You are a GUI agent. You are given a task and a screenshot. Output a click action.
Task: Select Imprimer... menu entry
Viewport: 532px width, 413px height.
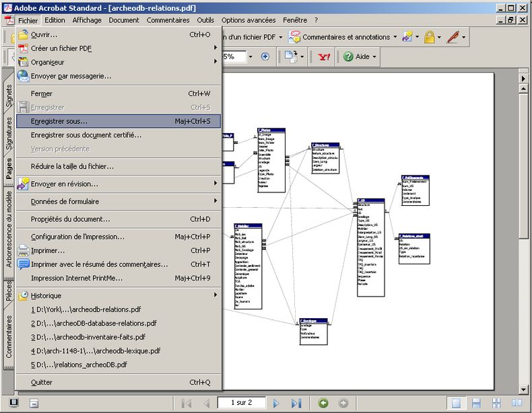119,251
